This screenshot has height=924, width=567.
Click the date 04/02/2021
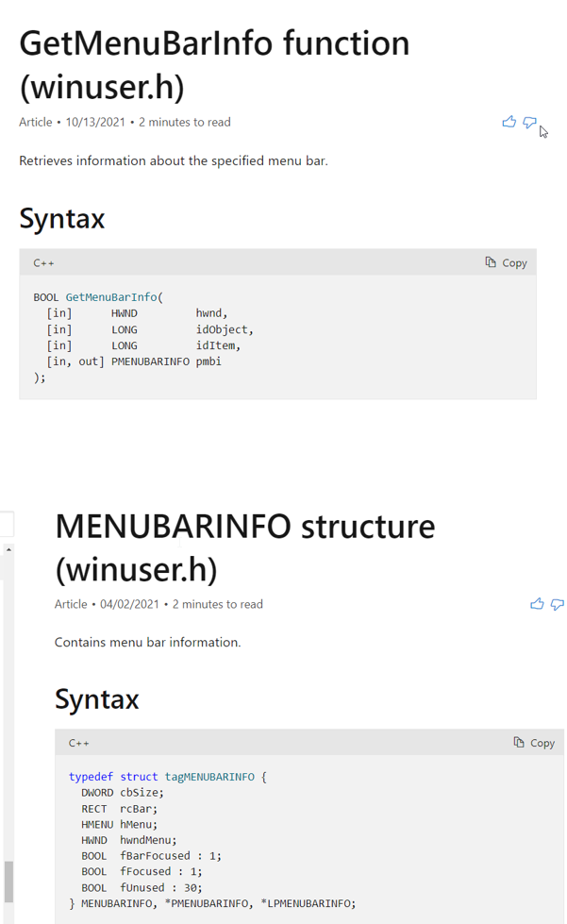click(129, 604)
